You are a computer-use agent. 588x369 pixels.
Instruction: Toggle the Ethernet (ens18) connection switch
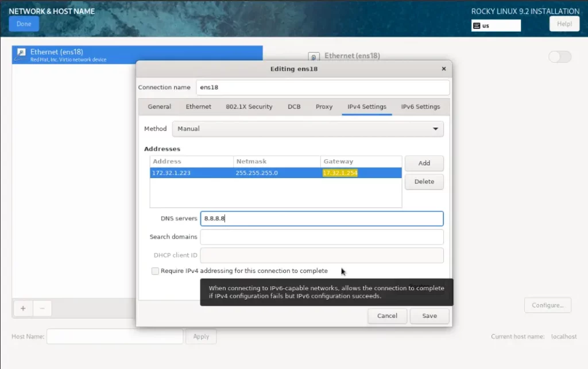(x=559, y=57)
